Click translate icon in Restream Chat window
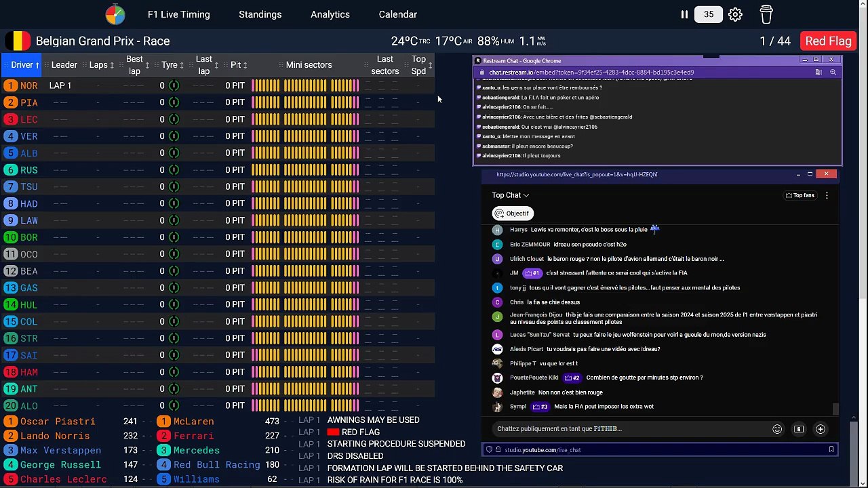The image size is (868, 488). tap(818, 73)
